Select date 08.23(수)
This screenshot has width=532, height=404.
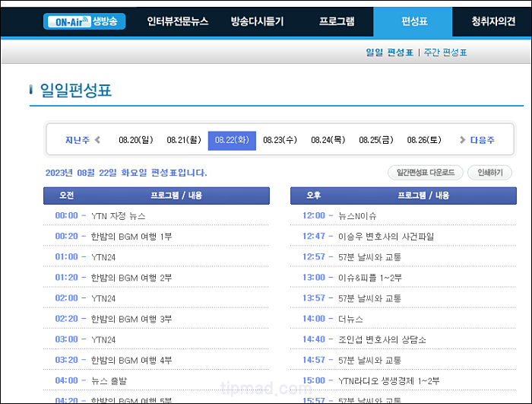pos(280,140)
